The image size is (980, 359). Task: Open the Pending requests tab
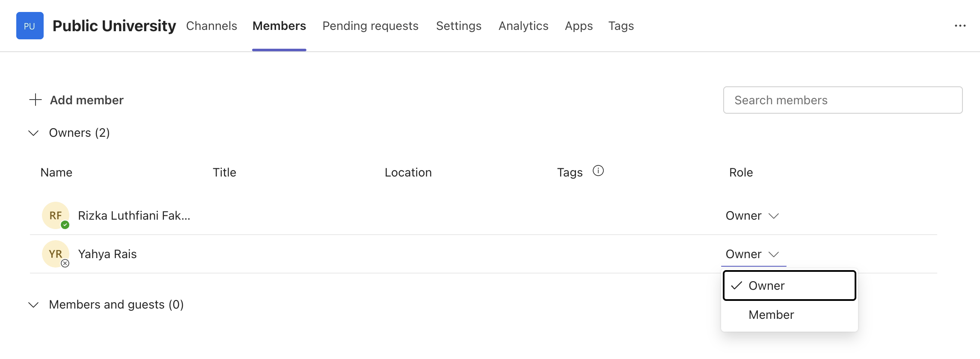tap(370, 26)
